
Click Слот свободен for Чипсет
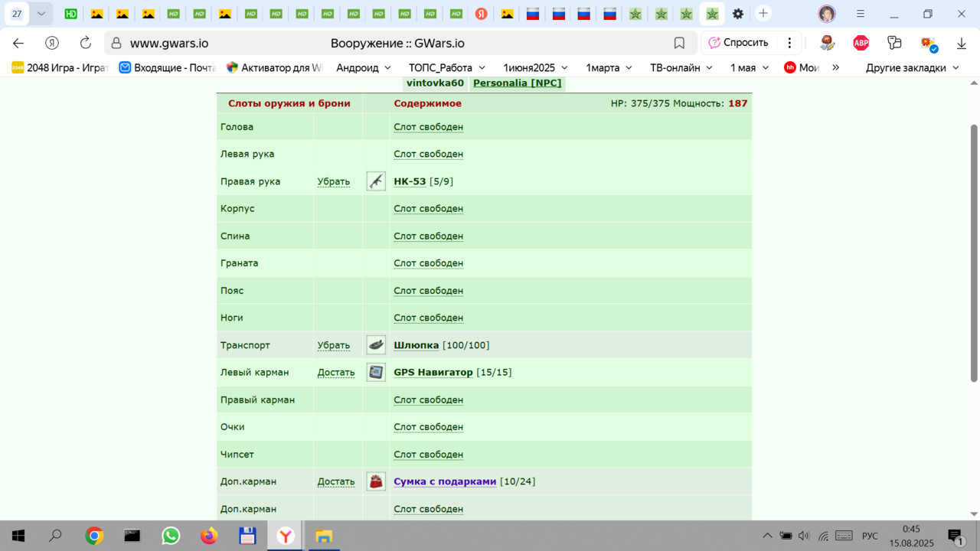click(x=428, y=455)
